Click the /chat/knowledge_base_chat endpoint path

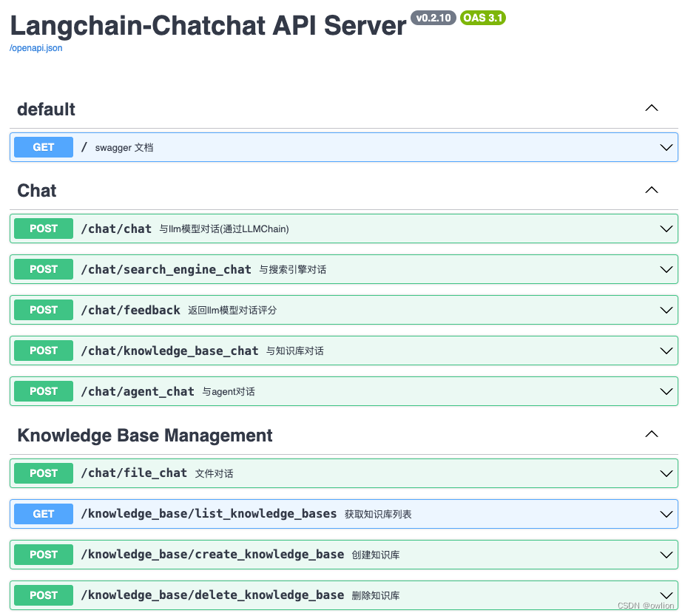pyautogui.click(x=169, y=351)
